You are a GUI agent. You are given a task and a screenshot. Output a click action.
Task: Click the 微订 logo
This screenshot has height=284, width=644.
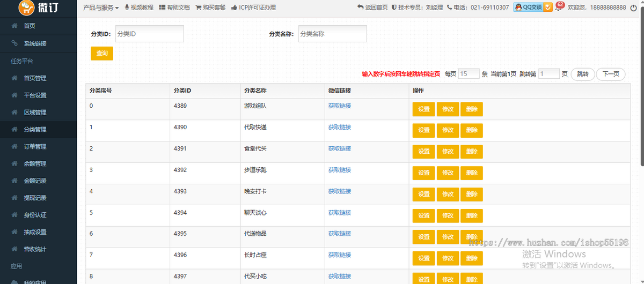[38, 8]
